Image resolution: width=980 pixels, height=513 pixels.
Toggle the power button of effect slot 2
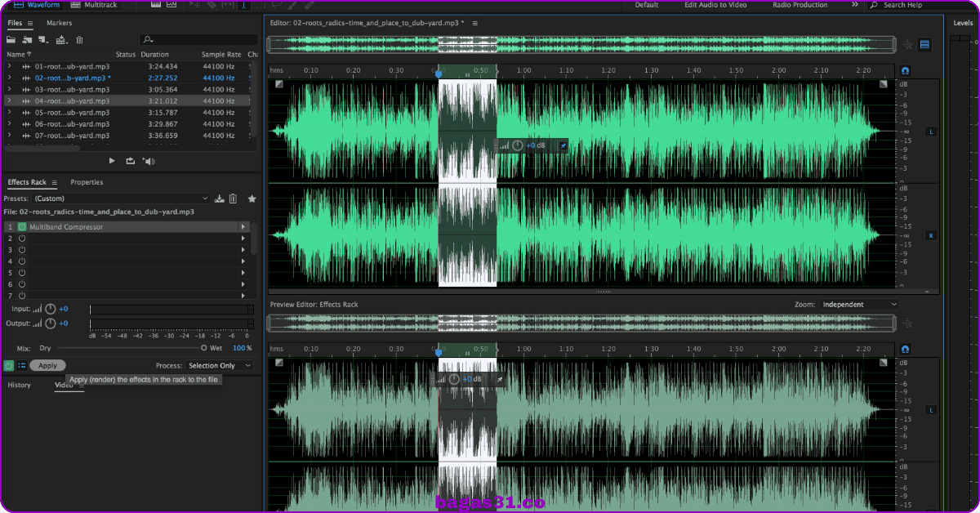22,238
